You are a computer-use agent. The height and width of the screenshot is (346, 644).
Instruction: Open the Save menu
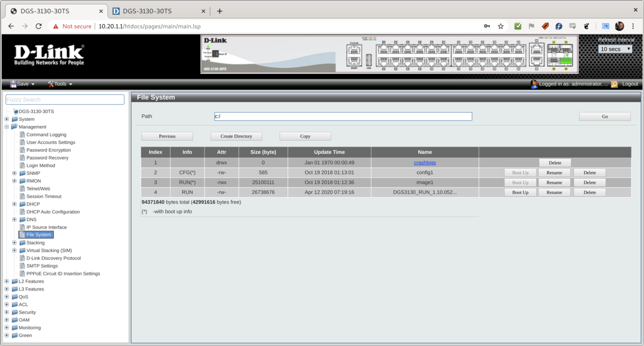(23, 84)
